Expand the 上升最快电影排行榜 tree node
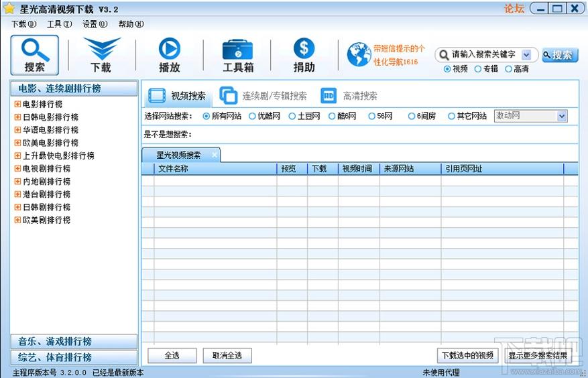 [17, 155]
